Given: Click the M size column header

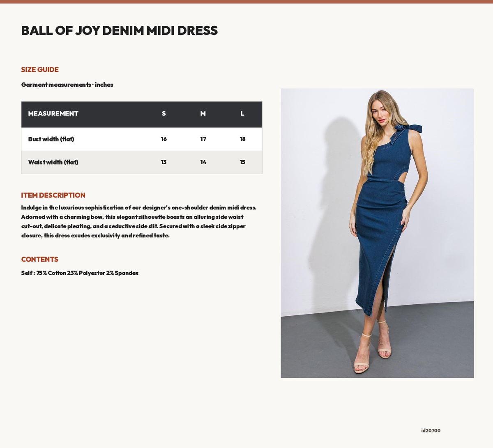Looking at the screenshot, I should 203,114.
